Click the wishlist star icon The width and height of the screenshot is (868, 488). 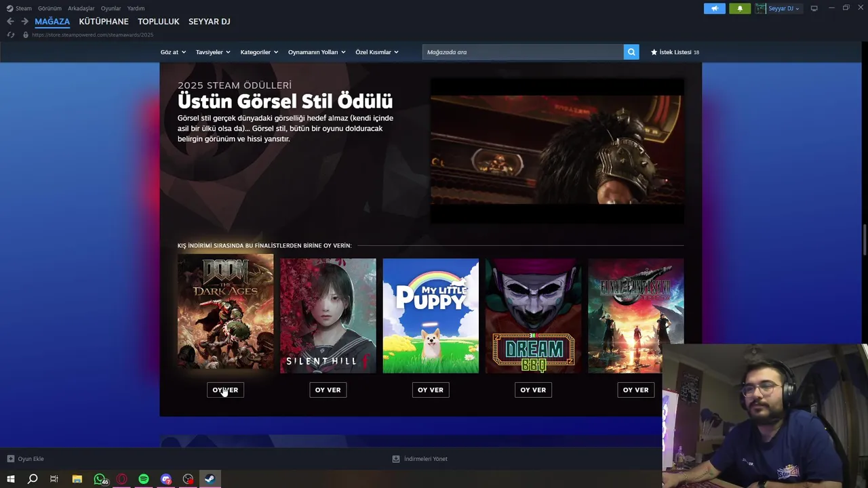pyautogui.click(x=654, y=52)
